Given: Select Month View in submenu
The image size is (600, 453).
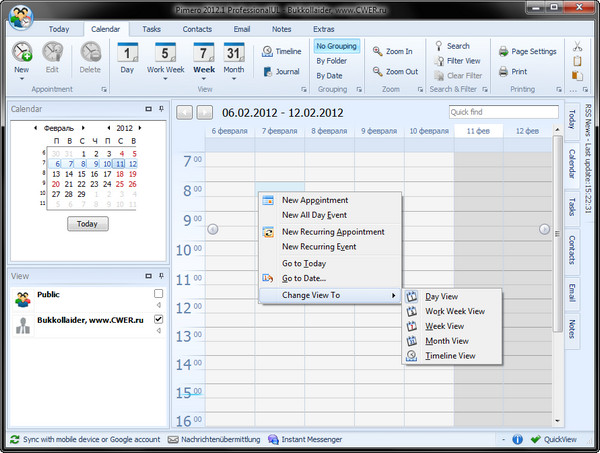Looking at the screenshot, I should [x=452, y=341].
